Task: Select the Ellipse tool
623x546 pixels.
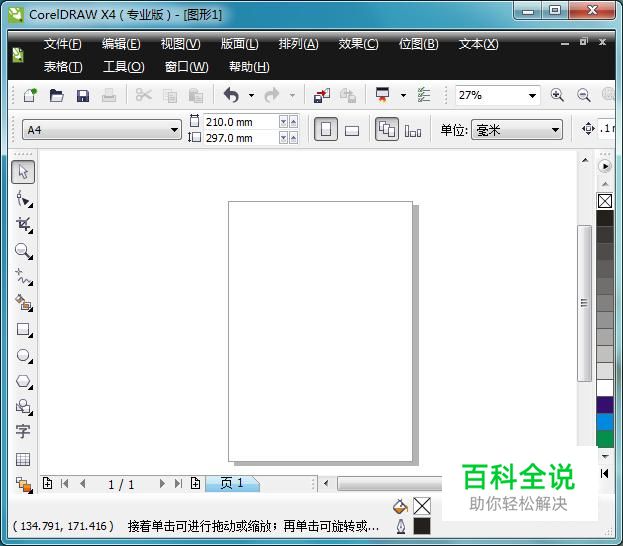Action: pyautogui.click(x=23, y=355)
